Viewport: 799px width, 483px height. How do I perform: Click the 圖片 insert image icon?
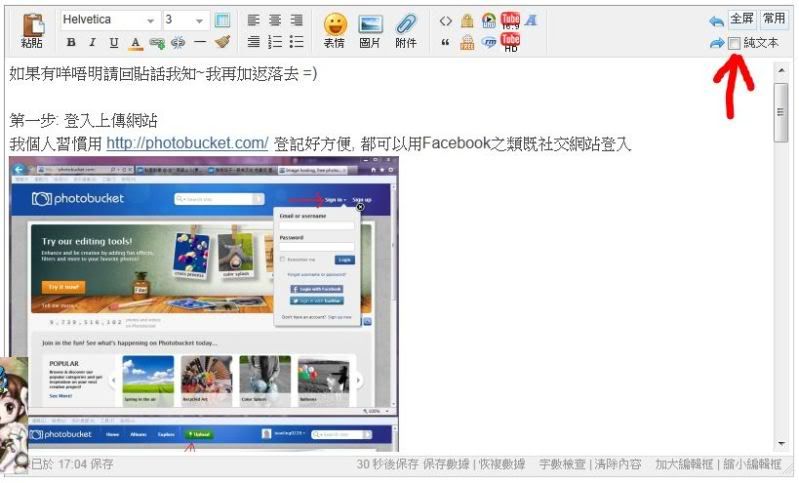pos(370,31)
